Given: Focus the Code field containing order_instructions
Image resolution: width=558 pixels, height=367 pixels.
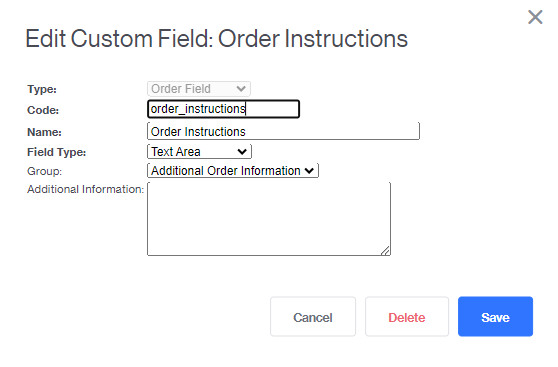Looking at the screenshot, I should [x=223, y=109].
